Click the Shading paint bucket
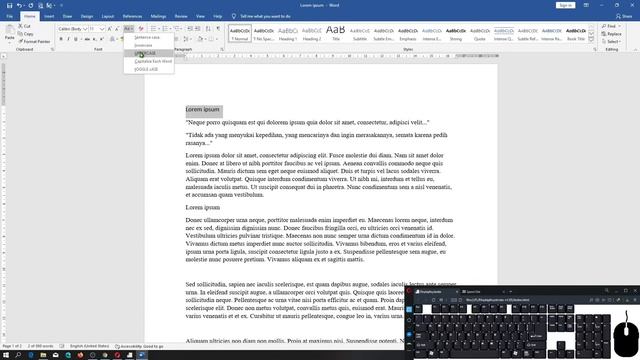640x360 pixels. coord(200,39)
